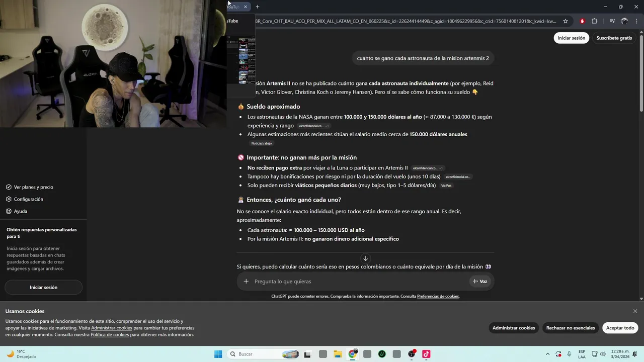Click the browser address bar URL
The width and height of the screenshot is (644, 362).
pos(406,21)
